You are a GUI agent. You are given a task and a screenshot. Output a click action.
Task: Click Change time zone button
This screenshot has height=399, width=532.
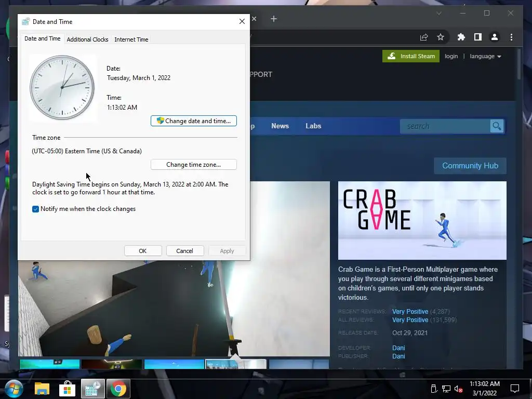(x=194, y=165)
